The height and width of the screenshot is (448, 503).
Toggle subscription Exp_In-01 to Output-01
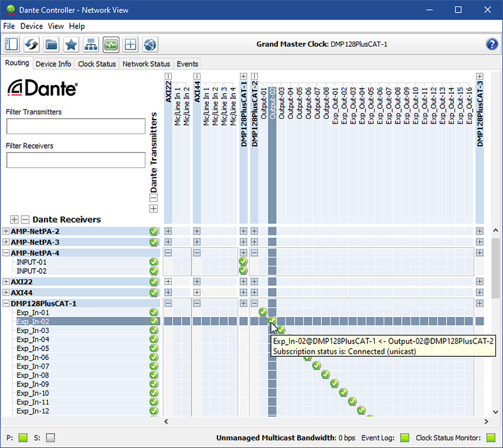(x=263, y=311)
